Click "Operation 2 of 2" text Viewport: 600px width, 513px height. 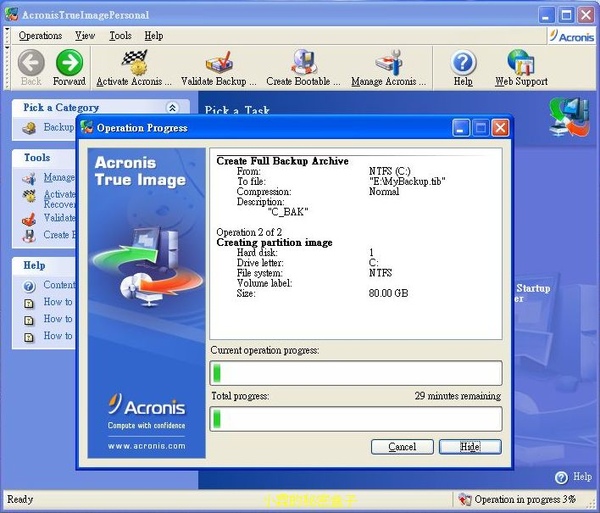click(x=249, y=232)
